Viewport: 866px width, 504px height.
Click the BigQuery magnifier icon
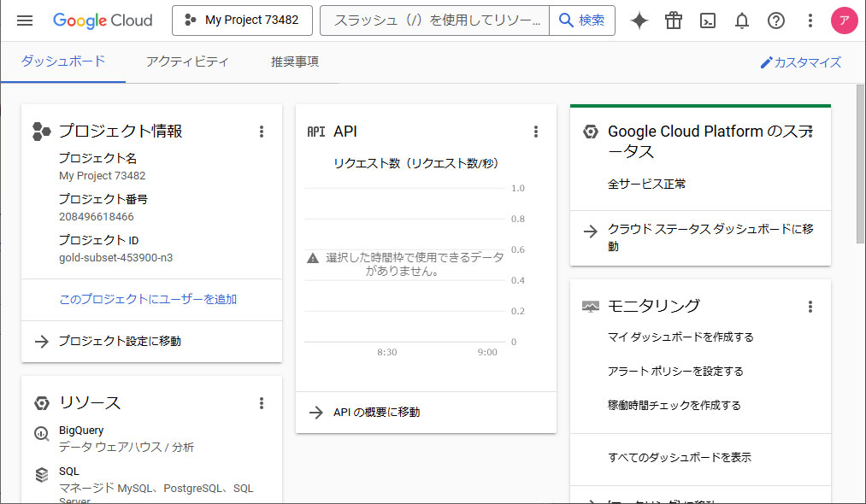point(41,433)
